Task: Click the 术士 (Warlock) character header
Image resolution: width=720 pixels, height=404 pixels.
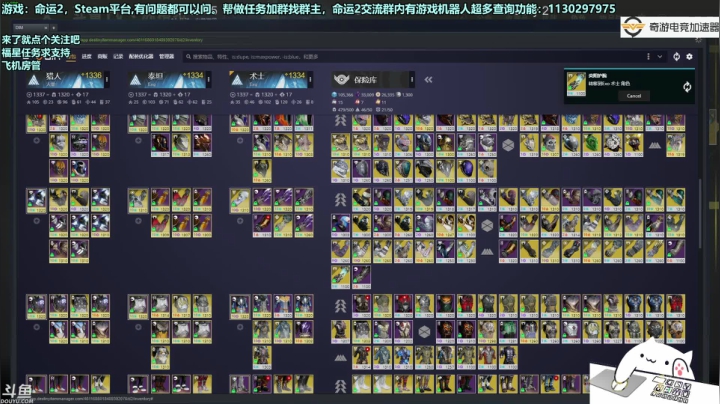Action: (x=269, y=79)
